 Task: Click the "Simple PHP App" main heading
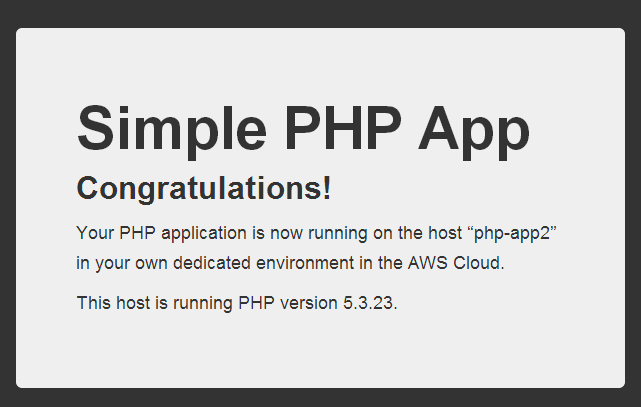point(303,129)
